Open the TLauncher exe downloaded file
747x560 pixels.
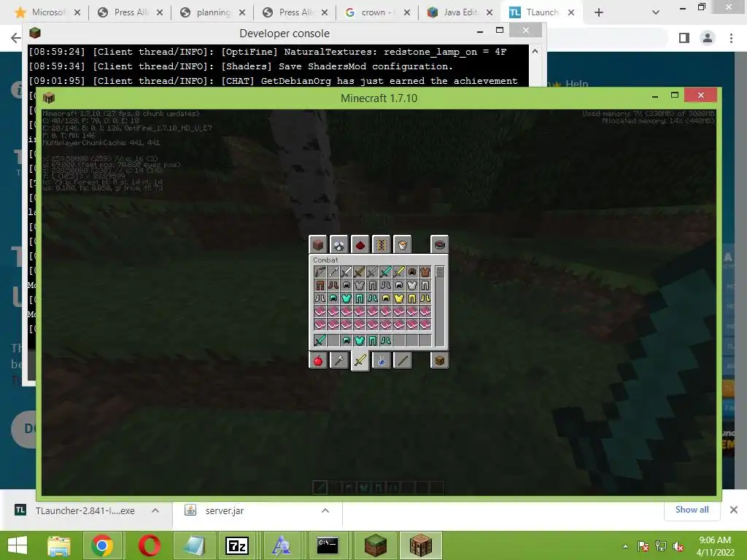click(85, 510)
